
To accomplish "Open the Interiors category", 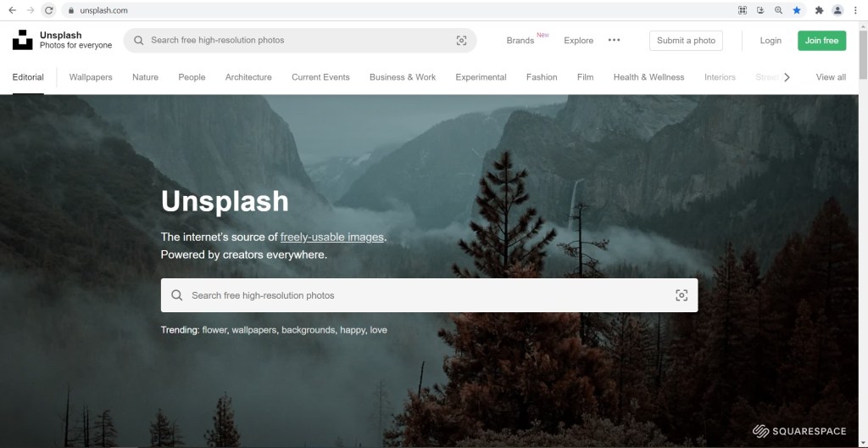I will (x=720, y=77).
